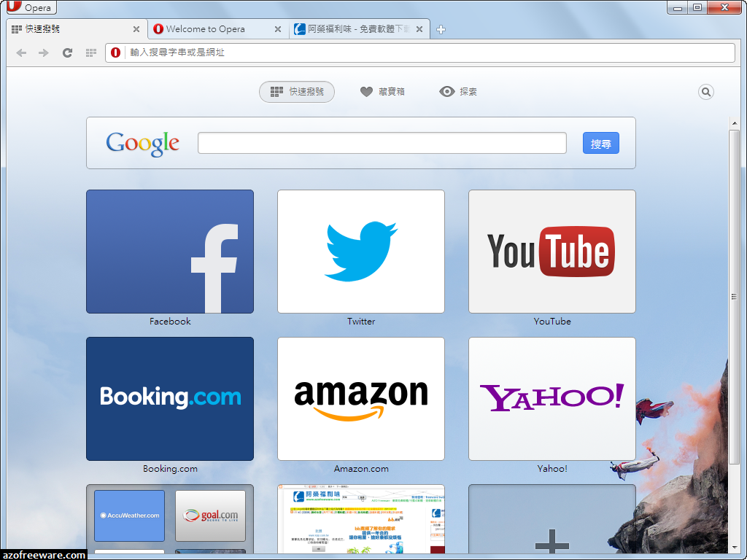The width and height of the screenshot is (747, 560).
Task: Click the magnifier search icon
Action: 706,91
